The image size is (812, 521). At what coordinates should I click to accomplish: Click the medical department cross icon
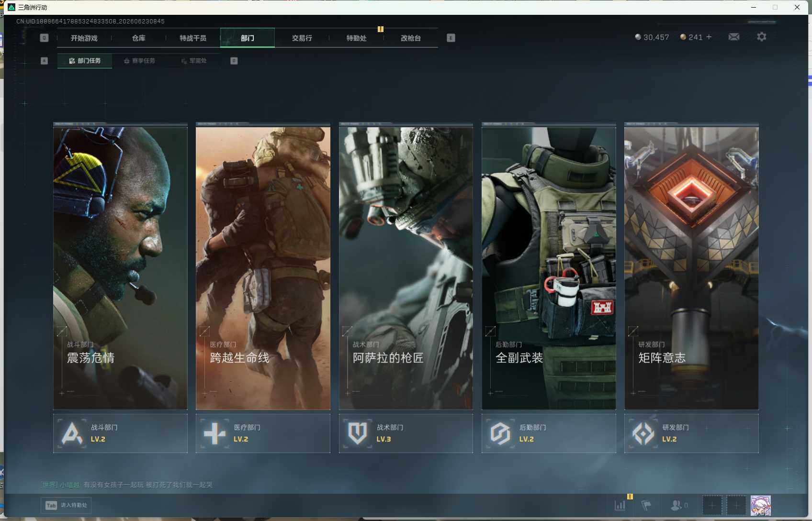(x=214, y=433)
